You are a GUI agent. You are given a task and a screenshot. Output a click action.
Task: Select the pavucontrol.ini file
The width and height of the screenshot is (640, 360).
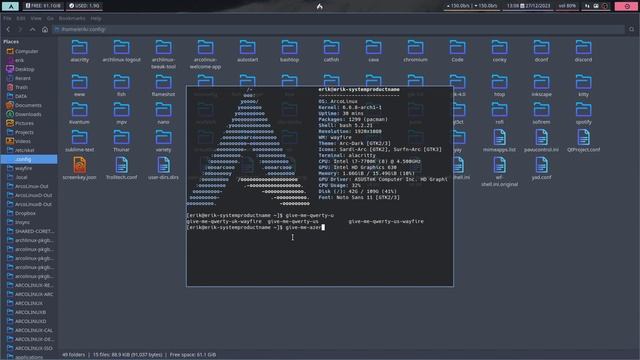[542, 141]
